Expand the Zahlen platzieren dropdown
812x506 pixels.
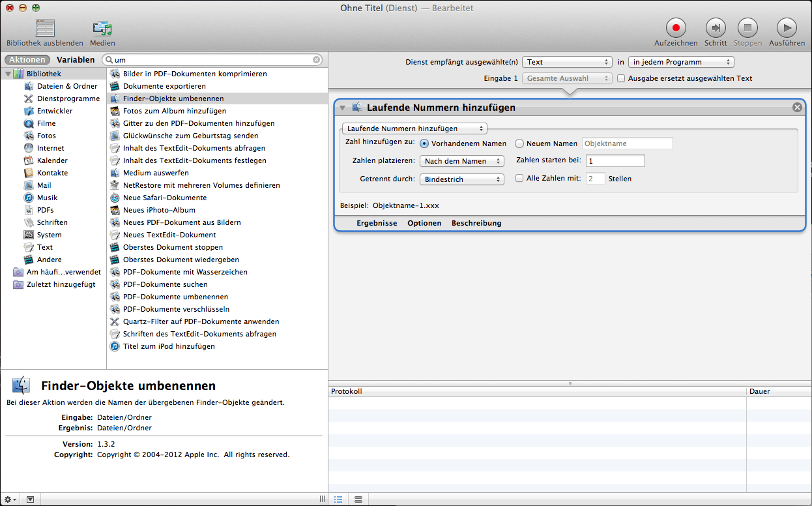pos(461,161)
